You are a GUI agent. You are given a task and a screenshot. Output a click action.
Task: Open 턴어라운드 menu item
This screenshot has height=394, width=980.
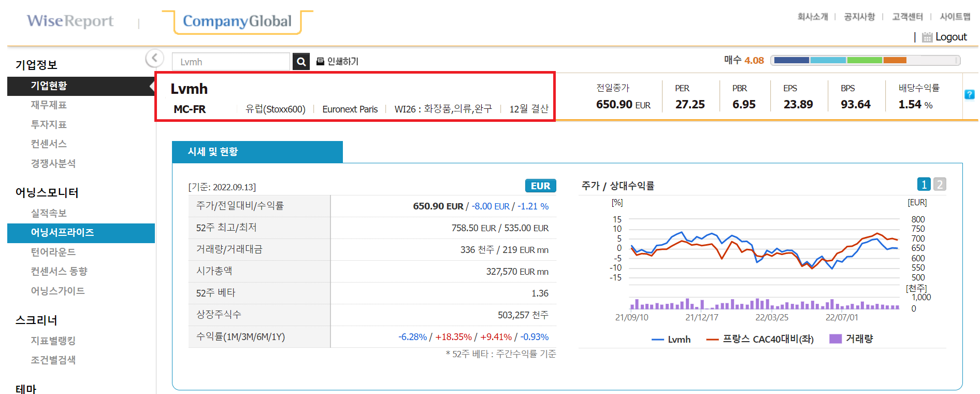(53, 252)
